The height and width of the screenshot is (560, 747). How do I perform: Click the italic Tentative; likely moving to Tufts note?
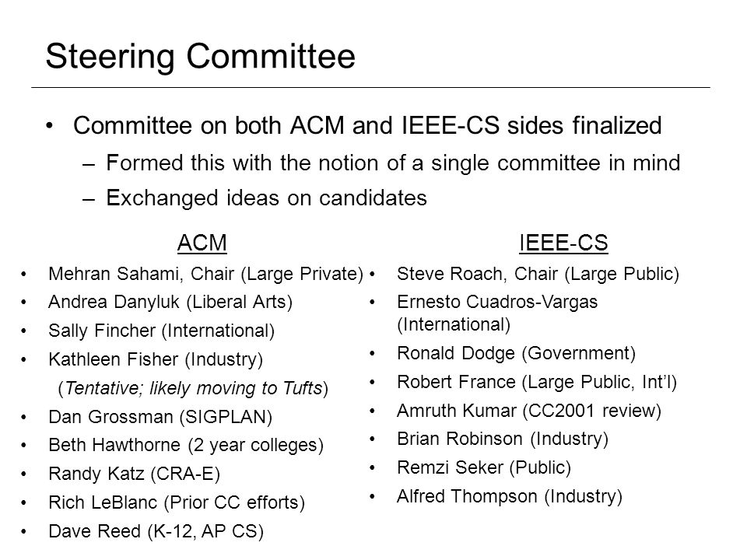click(x=193, y=389)
